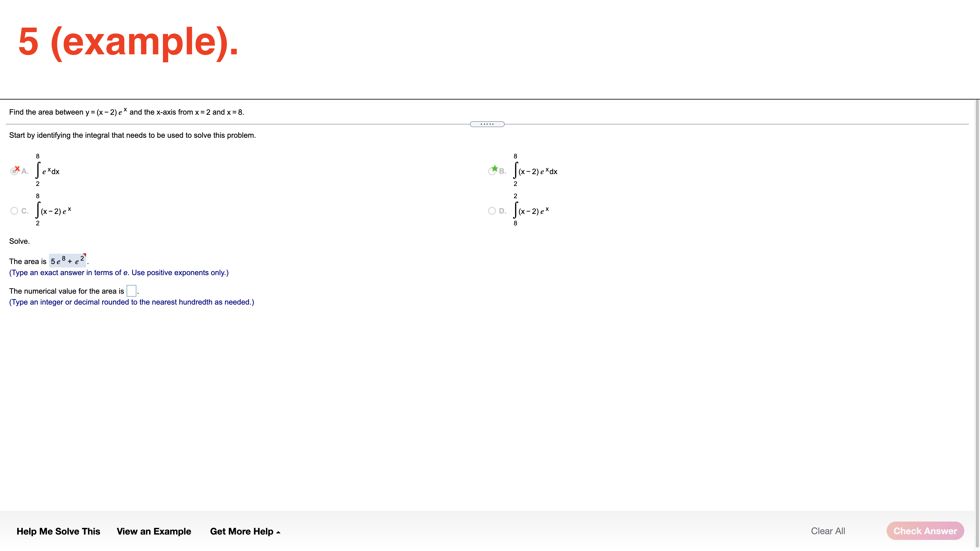980x551 pixels.
Task: Click the red flag marker on the exact area answer
Action: [84, 255]
